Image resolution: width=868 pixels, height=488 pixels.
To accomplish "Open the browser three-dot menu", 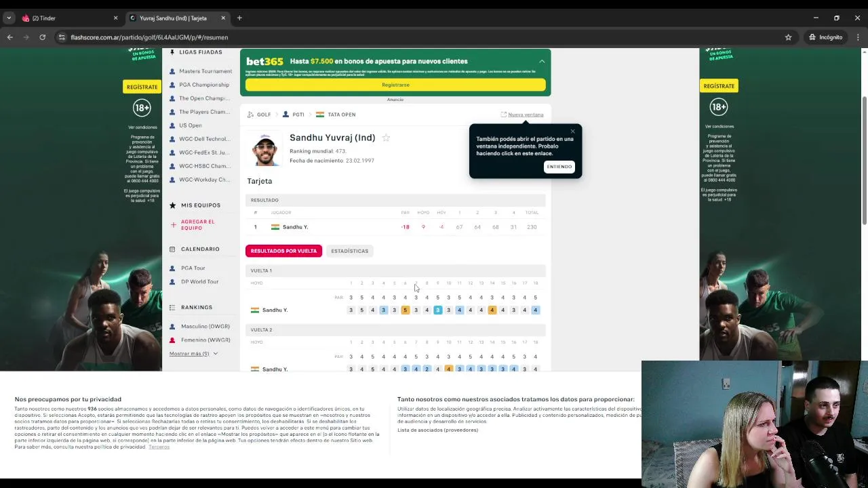I will point(857,37).
